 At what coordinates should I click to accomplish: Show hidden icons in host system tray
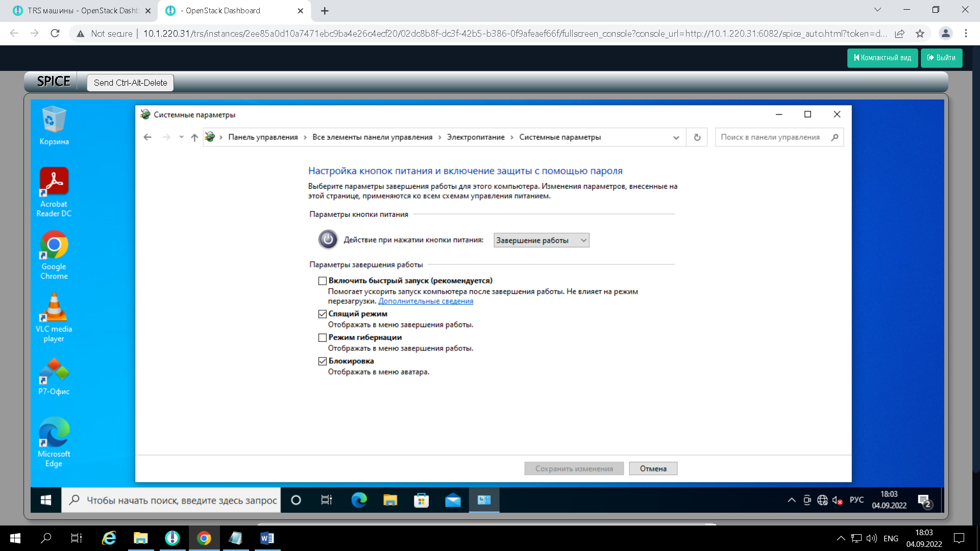click(x=841, y=538)
